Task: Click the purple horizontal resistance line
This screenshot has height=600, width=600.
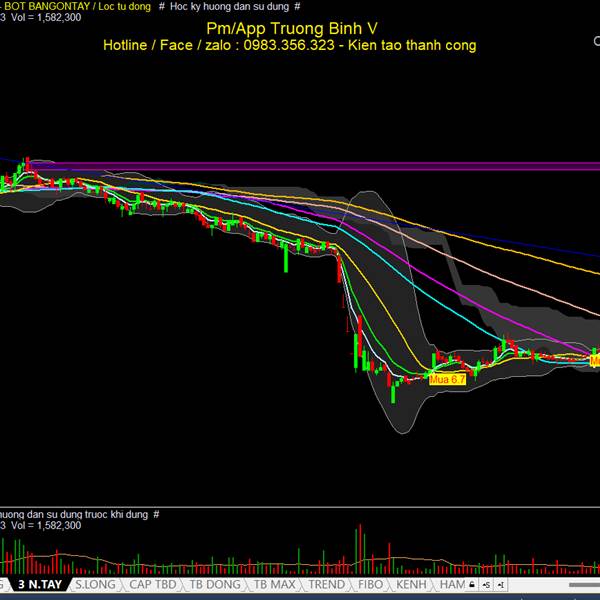Action: [314, 166]
